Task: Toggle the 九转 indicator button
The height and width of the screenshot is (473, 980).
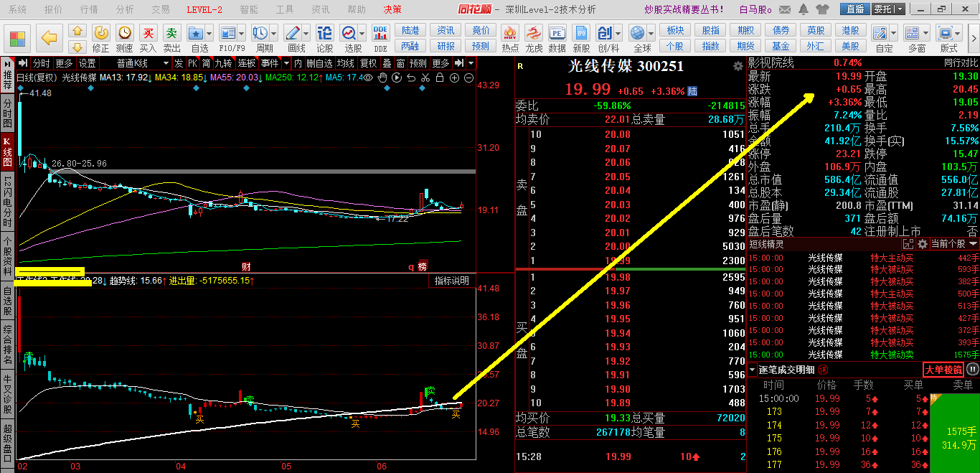Action: (x=223, y=63)
